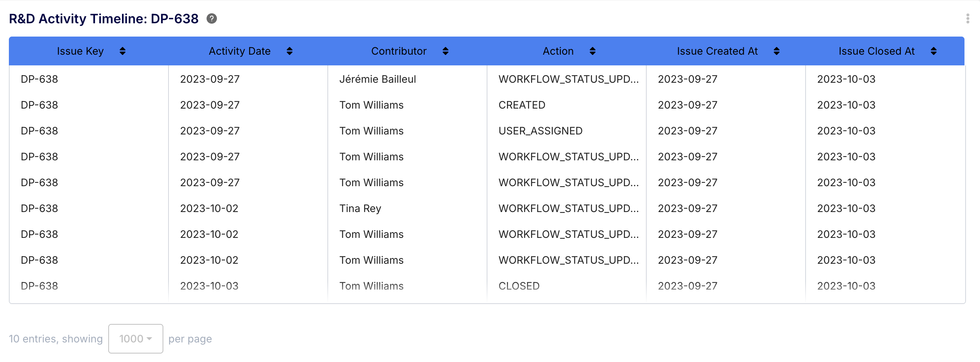Click the Contributor column header label
Screen dimensions: 980x362
pos(398,51)
